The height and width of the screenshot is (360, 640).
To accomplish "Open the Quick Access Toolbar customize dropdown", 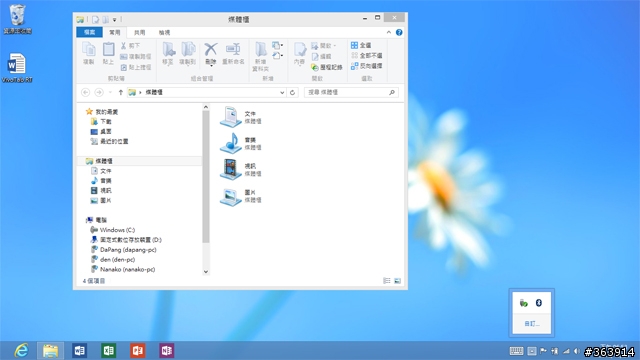I will click(115, 20).
